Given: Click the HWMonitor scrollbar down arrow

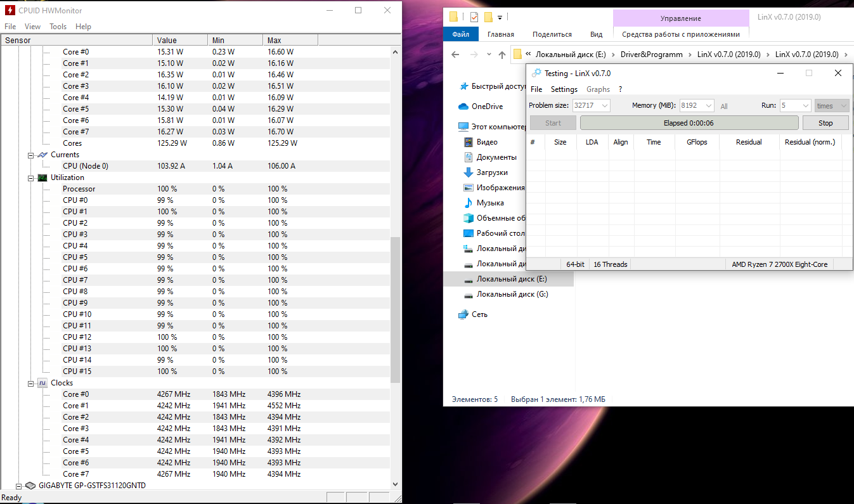Looking at the screenshot, I should tap(396, 484).
